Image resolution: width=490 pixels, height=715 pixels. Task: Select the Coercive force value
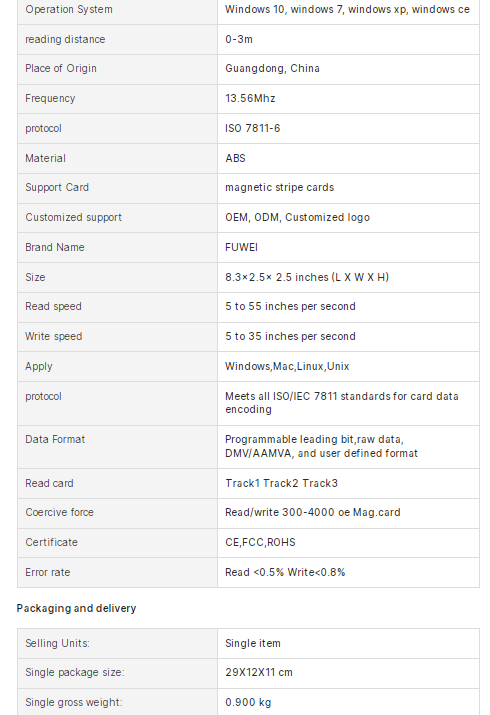313,513
